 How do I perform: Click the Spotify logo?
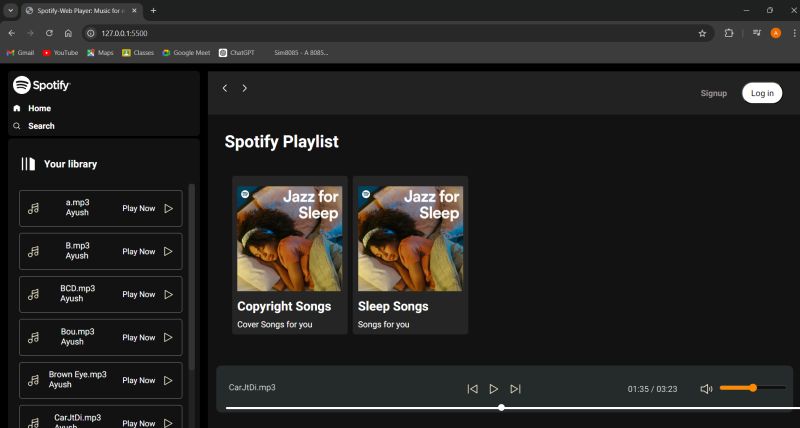tap(42, 85)
